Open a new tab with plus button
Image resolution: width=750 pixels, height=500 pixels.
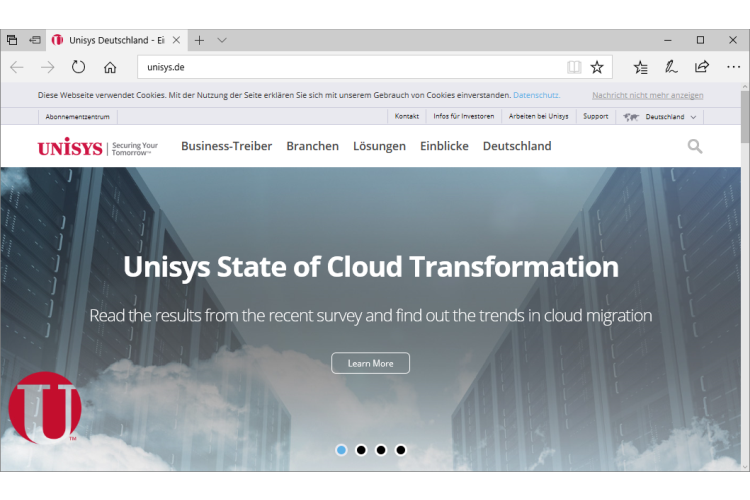[x=199, y=40]
